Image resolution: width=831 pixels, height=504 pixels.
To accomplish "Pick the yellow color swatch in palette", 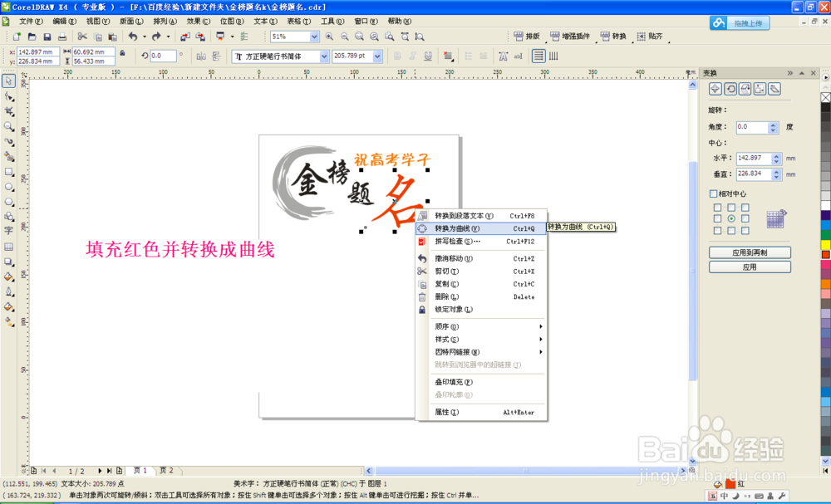I will click(826, 245).
